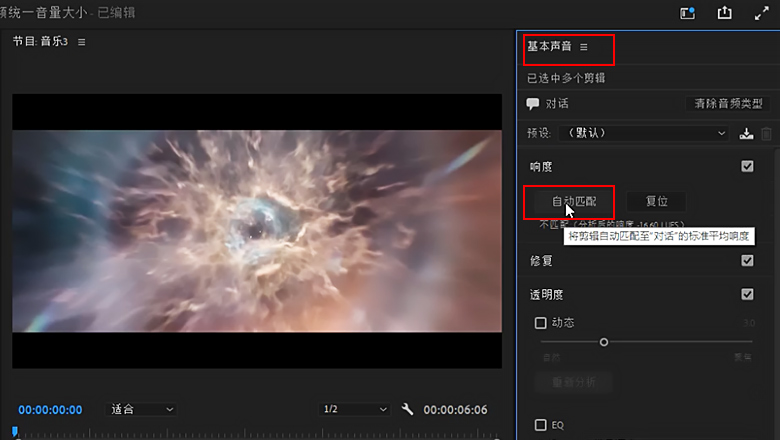Click the 透明度 section heading
Screen dimensions: 780x440
click(x=546, y=295)
